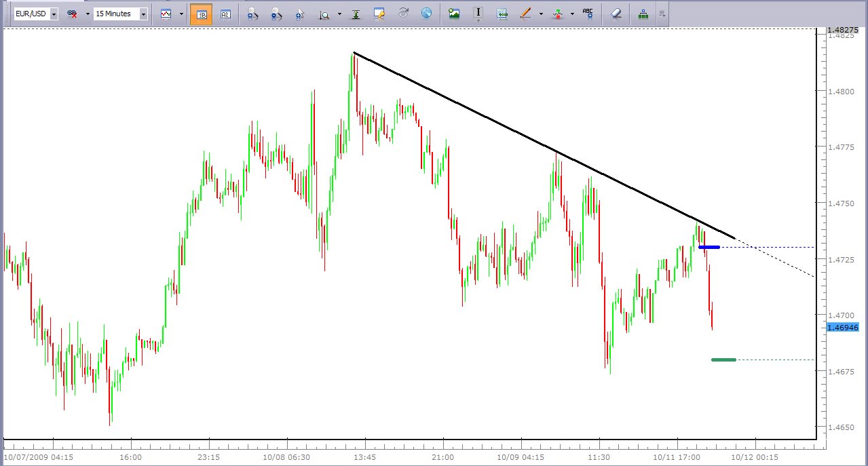Click the blue horizontal order marker
The height and width of the screenshot is (466, 868).
[x=709, y=247]
